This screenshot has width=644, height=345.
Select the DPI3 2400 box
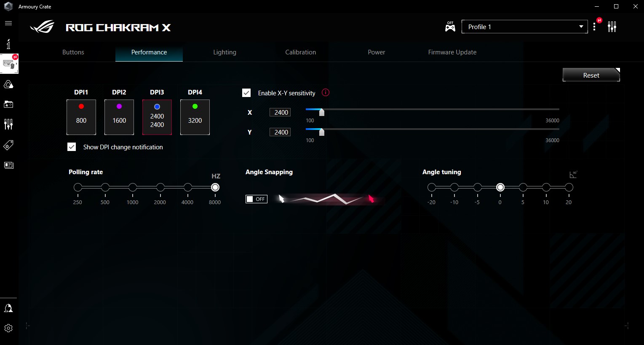coord(157,117)
